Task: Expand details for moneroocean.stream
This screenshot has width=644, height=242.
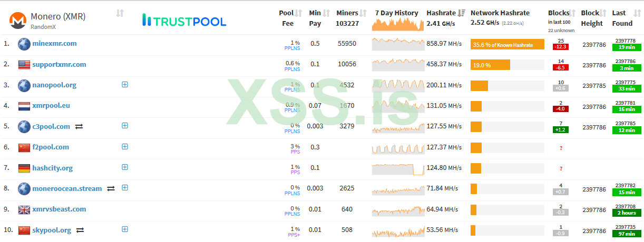Action: (x=125, y=187)
